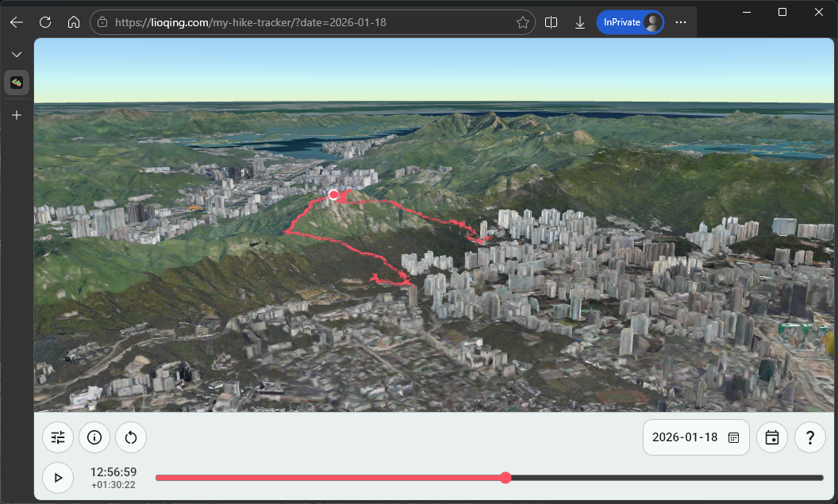
Task: Open the info panel
Action: pyautogui.click(x=94, y=437)
